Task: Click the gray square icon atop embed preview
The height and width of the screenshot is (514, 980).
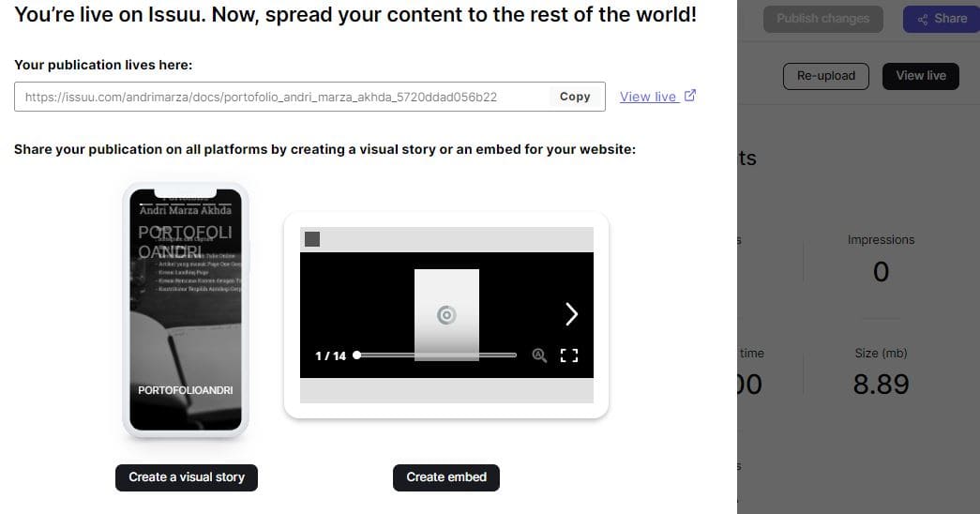Action: click(312, 239)
